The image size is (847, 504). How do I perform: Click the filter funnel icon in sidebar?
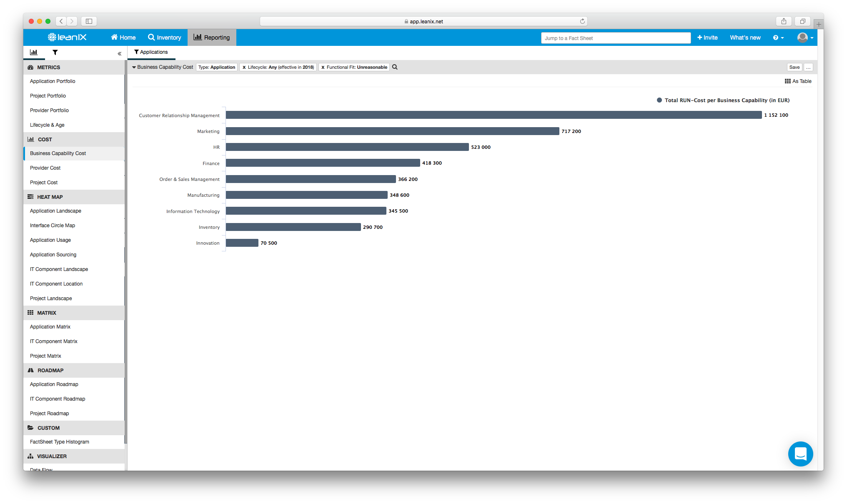(x=55, y=53)
